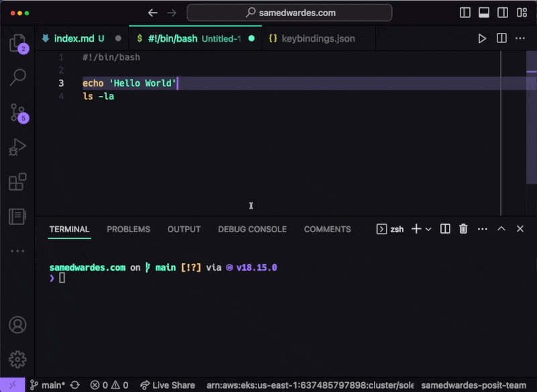Start a Live Share session
The height and width of the screenshot is (392, 537).
tap(167, 385)
